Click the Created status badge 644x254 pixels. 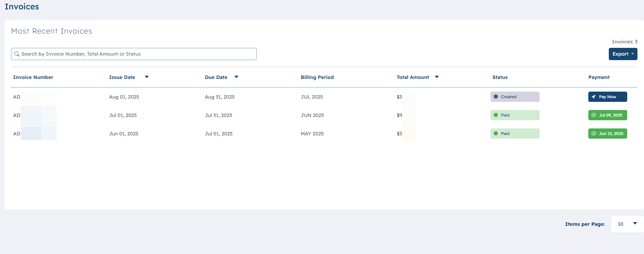coord(515,97)
